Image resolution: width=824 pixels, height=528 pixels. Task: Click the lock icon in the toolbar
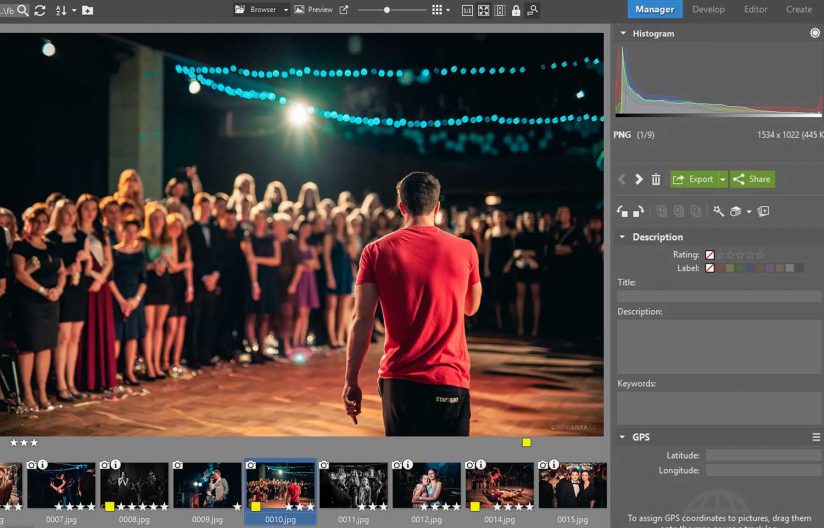(516, 10)
